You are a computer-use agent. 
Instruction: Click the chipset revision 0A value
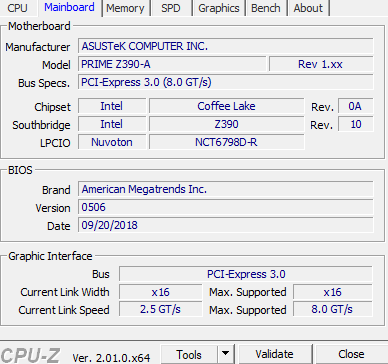355,106
